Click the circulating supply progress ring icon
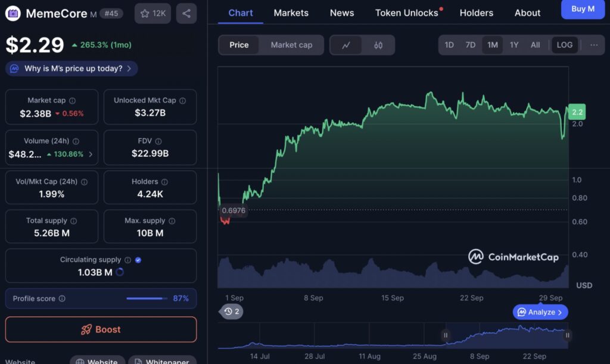This screenshot has width=610, height=364. 120,272
